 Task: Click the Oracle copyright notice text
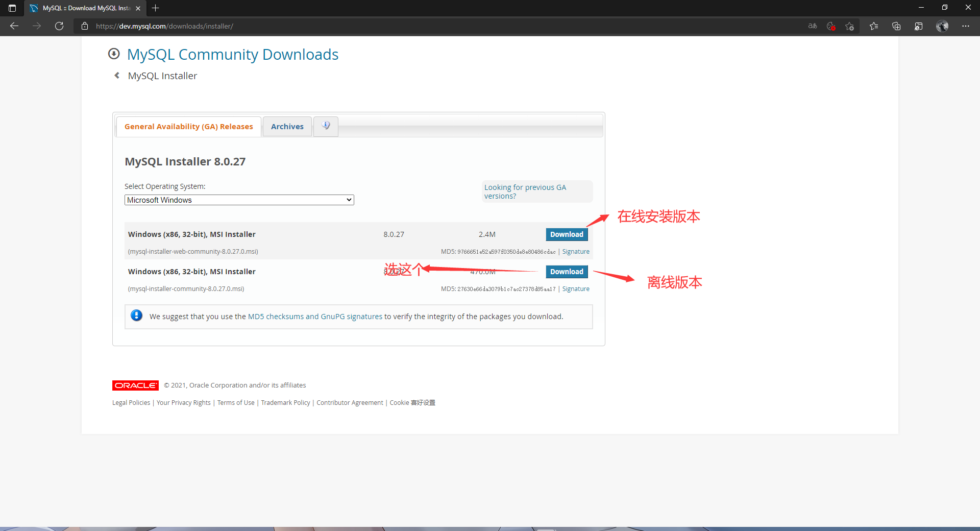[235, 385]
